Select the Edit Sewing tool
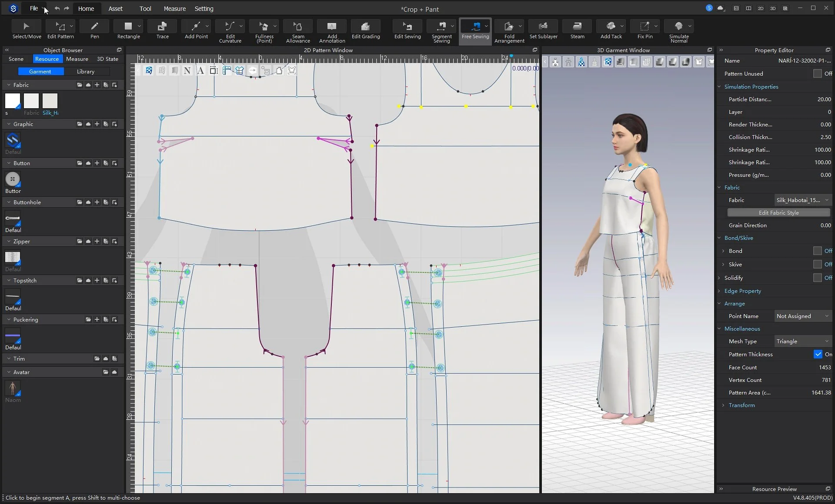The image size is (835, 504). click(407, 30)
